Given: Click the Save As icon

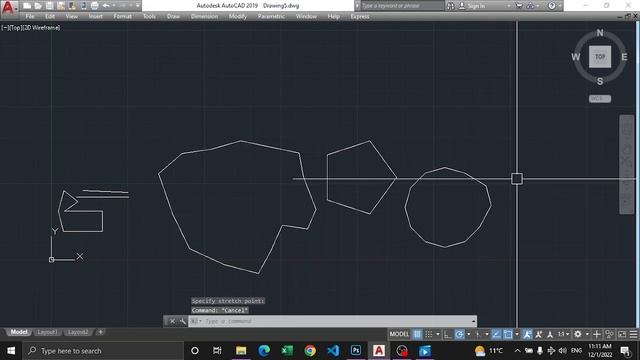Looking at the screenshot, I should pos(61,6).
